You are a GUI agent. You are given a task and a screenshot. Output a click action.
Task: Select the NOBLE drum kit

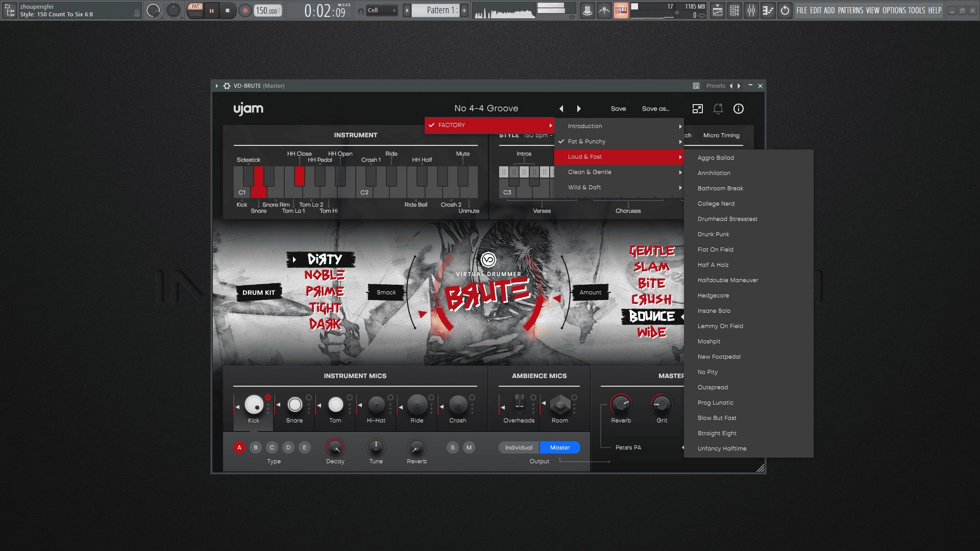(325, 275)
